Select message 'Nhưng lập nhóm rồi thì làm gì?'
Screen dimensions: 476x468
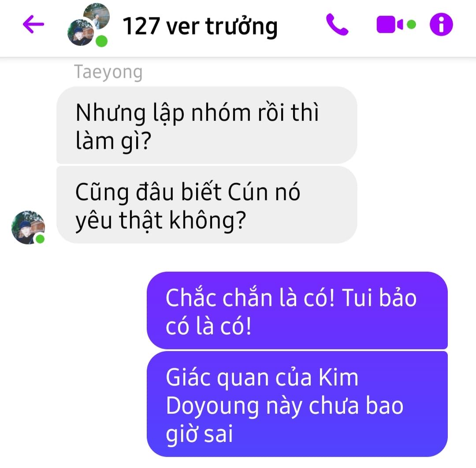[207, 125]
